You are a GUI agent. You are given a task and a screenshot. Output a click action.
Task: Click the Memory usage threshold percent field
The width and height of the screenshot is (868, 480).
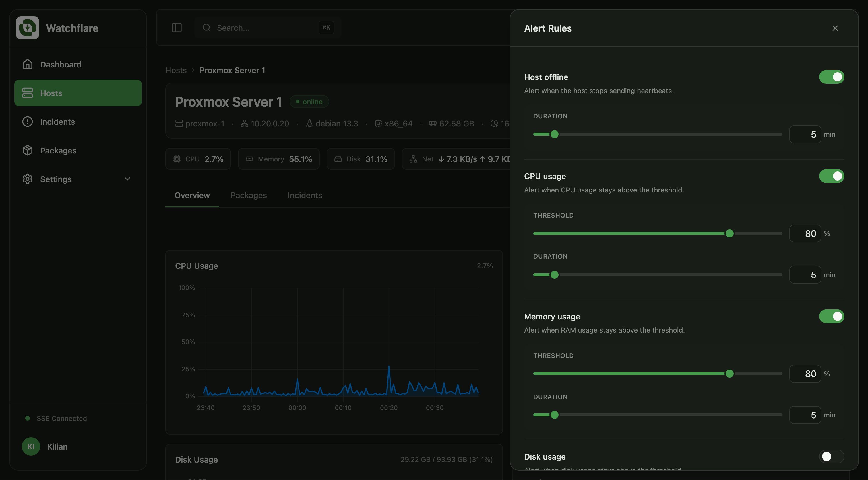pos(805,374)
